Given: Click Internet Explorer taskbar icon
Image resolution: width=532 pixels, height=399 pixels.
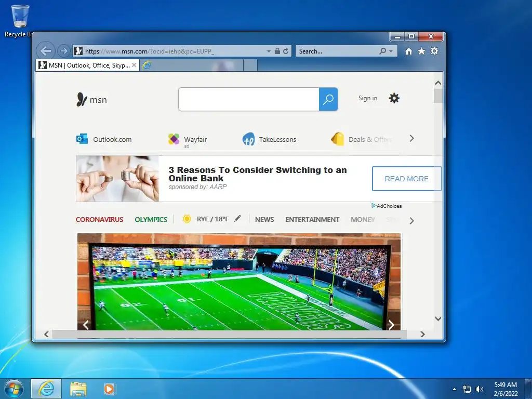Looking at the screenshot, I should [46, 389].
